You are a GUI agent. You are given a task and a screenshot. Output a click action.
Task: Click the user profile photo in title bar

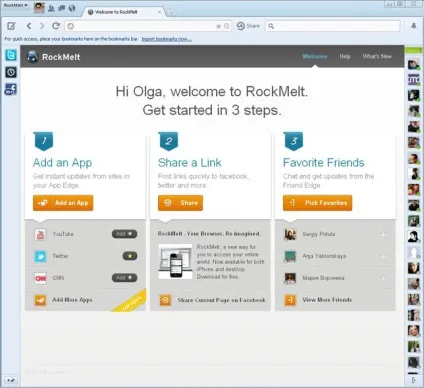click(x=39, y=7)
